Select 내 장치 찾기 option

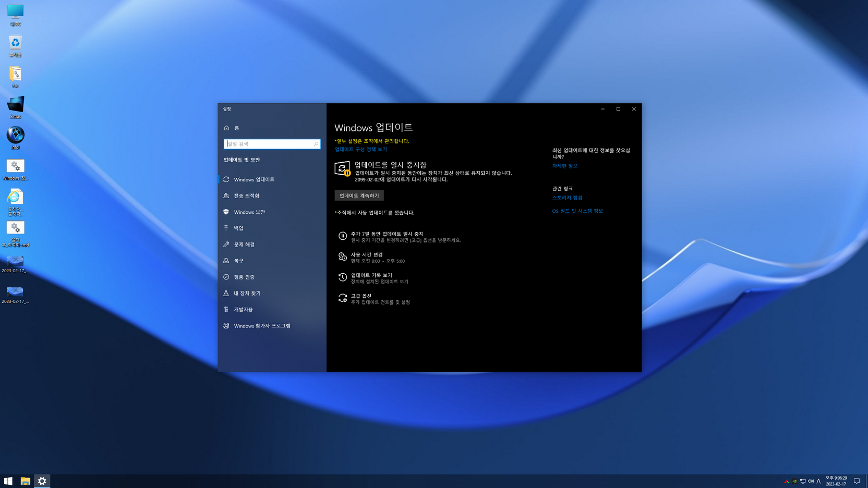(x=272, y=293)
